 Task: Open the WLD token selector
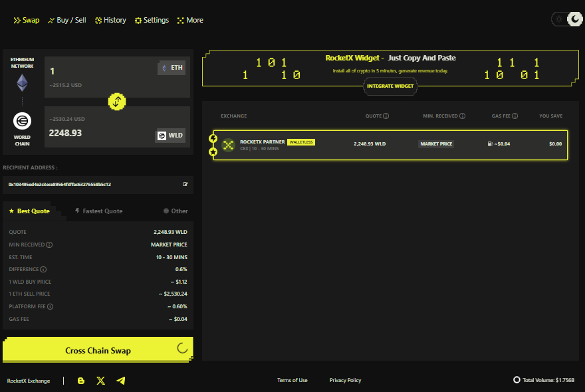170,136
